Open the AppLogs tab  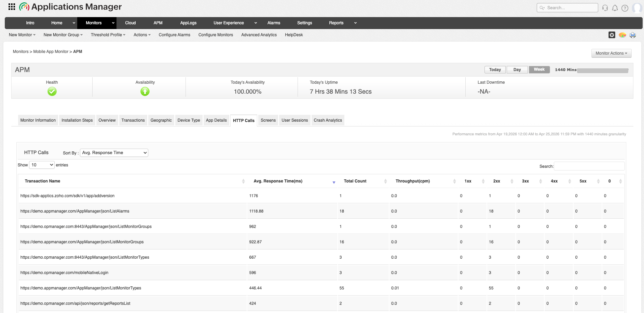click(x=188, y=23)
